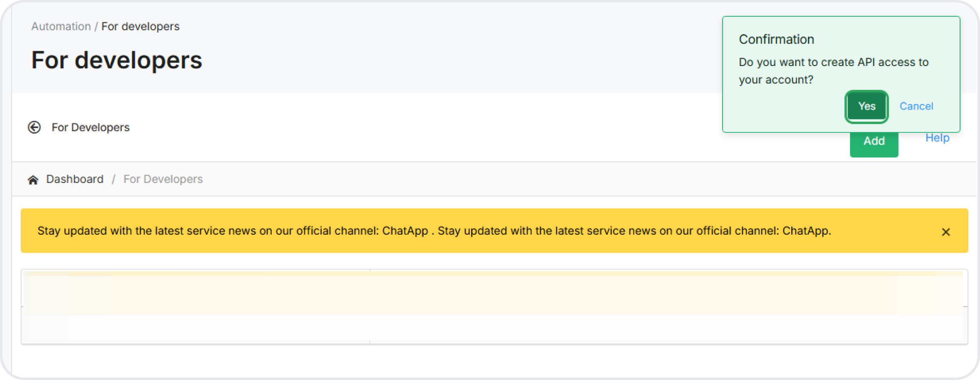Click the large For developers page heading
The image size is (980, 380).
click(117, 60)
